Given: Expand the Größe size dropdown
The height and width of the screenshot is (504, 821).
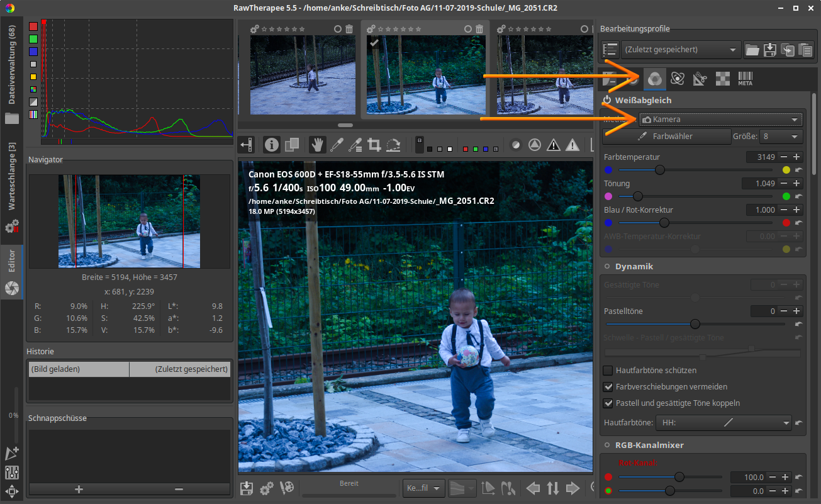Looking at the screenshot, I should 781,137.
